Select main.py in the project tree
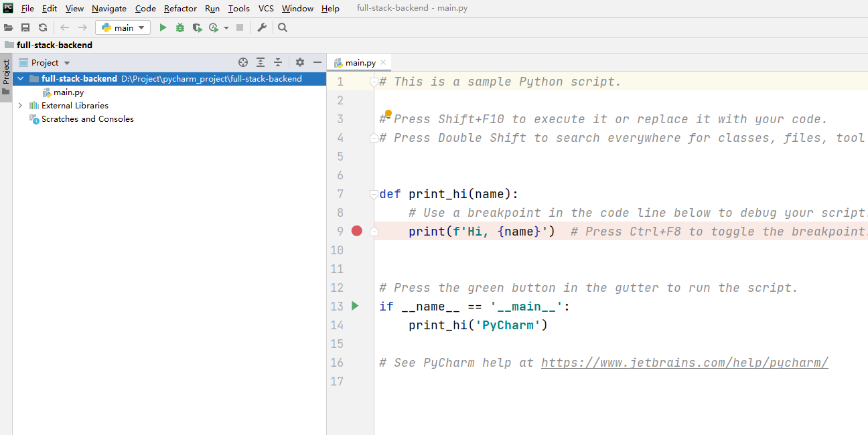868x435 pixels. (x=68, y=92)
